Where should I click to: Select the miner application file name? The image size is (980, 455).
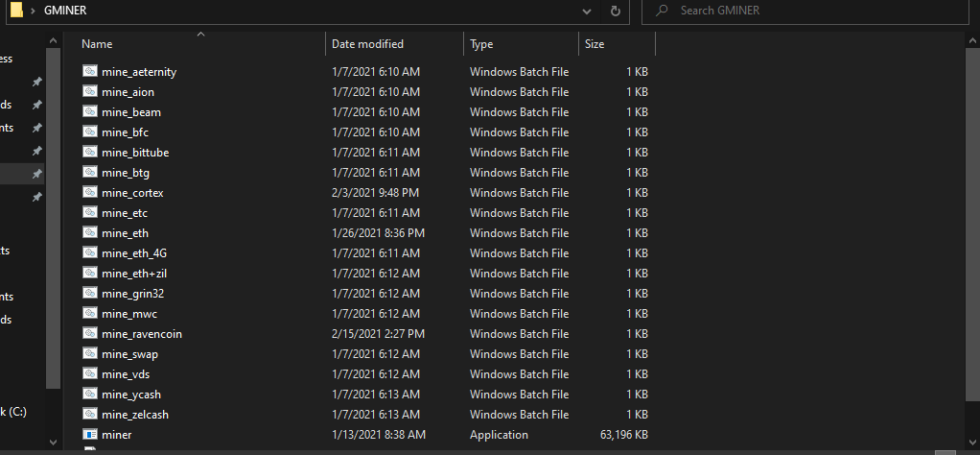coord(116,434)
